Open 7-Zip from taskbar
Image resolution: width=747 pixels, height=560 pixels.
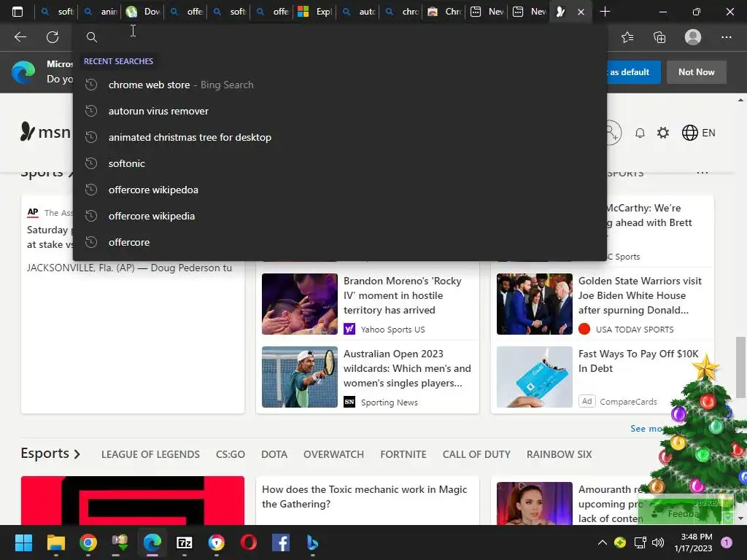(185, 542)
